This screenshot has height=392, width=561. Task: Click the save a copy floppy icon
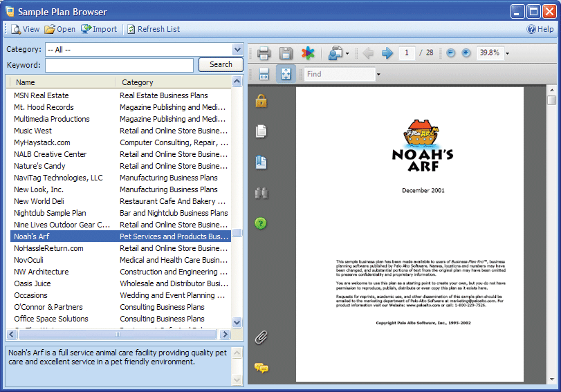coord(286,53)
